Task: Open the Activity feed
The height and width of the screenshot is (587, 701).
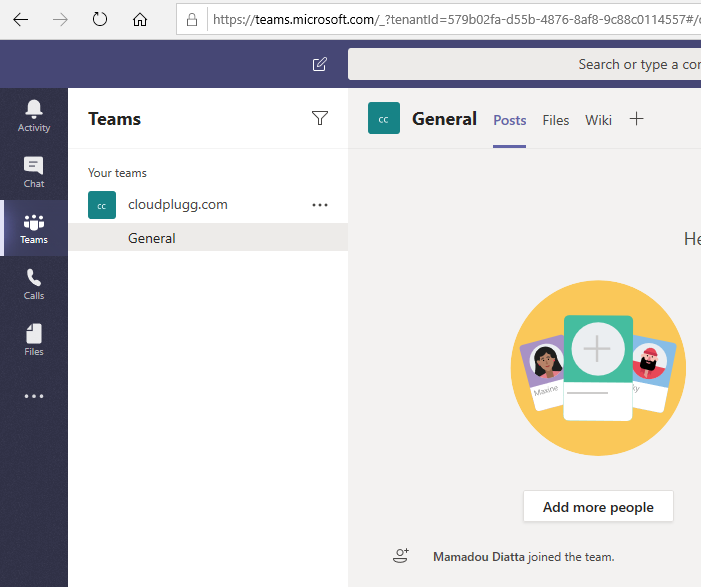Action: click(x=34, y=116)
